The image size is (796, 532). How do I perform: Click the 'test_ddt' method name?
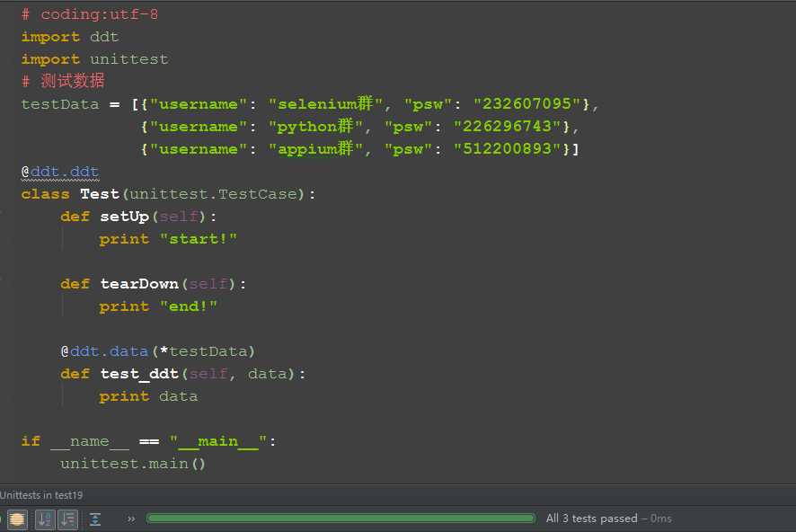point(139,374)
